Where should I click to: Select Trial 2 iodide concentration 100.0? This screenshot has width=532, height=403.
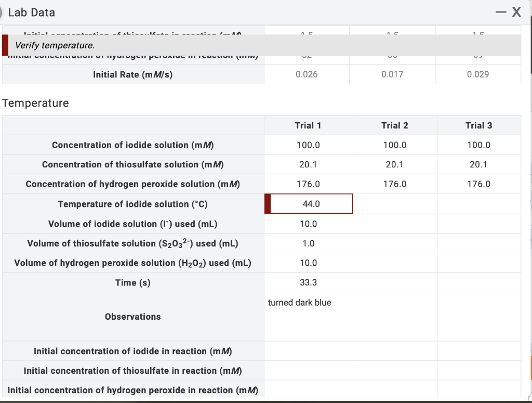click(x=395, y=145)
